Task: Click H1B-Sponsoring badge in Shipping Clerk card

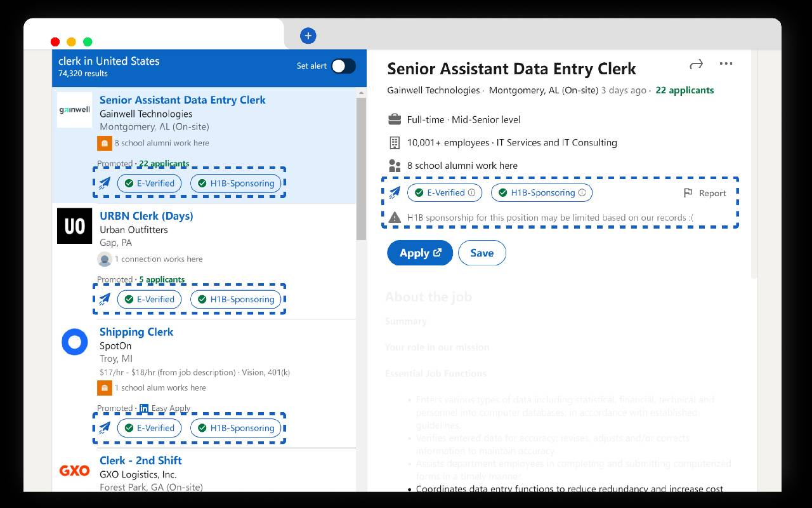Action: coord(236,428)
